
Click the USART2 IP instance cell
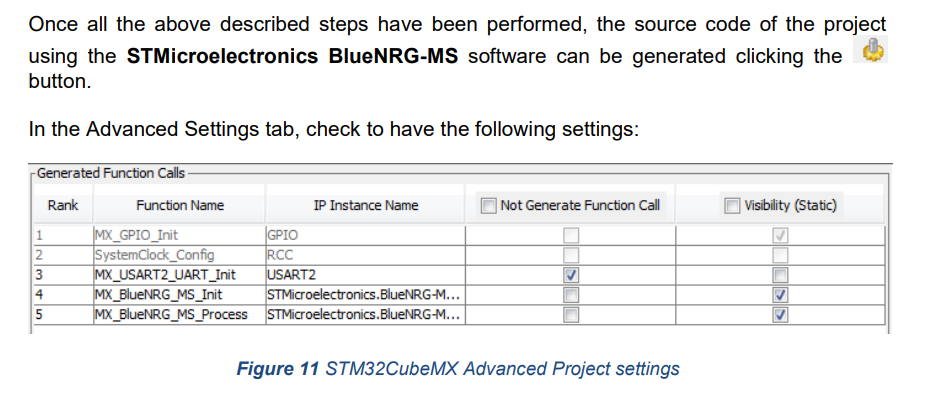(x=365, y=275)
